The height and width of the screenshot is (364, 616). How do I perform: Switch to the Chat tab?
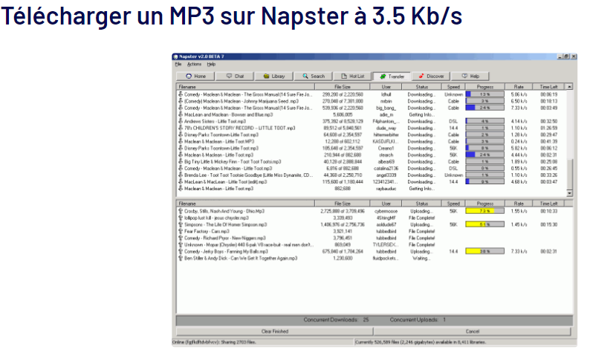(x=235, y=77)
